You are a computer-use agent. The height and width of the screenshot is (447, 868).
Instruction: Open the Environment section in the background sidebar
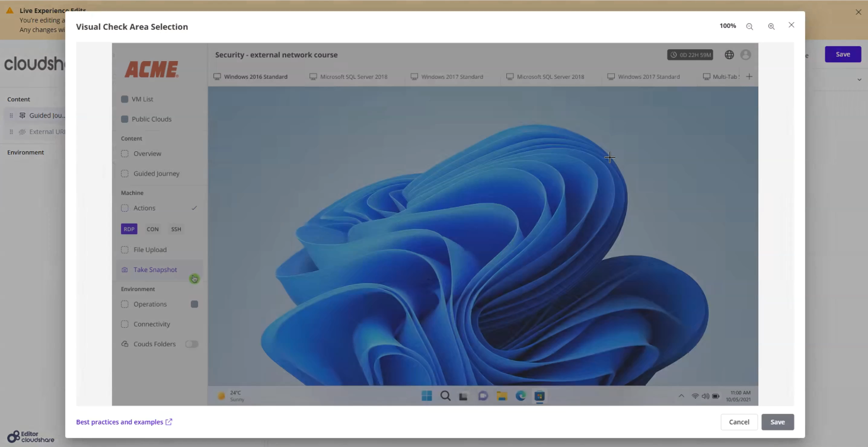[25, 152]
